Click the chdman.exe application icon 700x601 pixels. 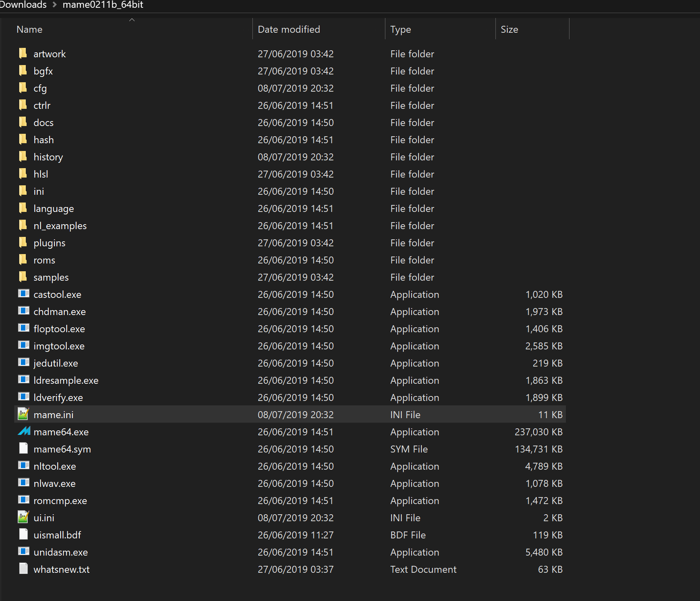24,311
